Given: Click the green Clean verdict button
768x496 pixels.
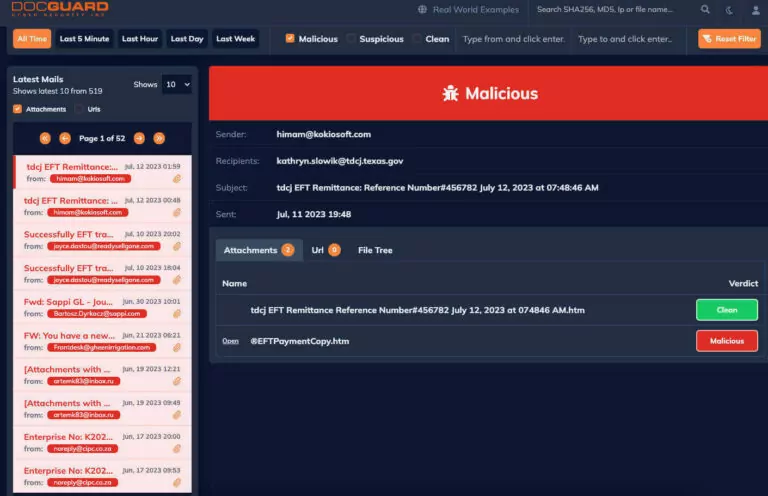Looking at the screenshot, I should click(727, 310).
